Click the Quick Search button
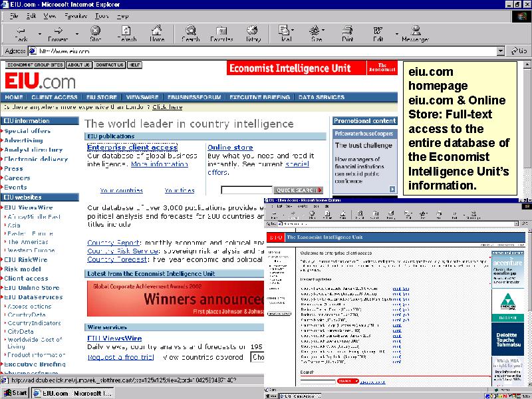The height and width of the screenshot is (399, 532). (x=298, y=190)
